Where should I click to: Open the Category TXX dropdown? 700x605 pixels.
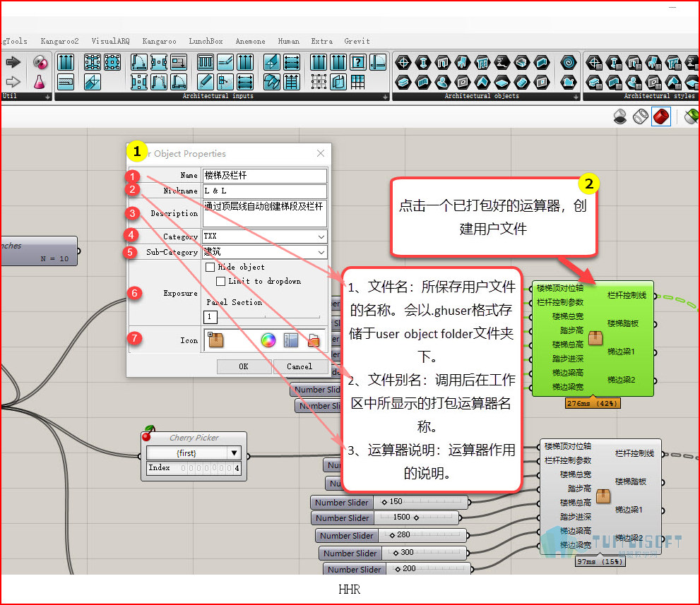[265, 236]
